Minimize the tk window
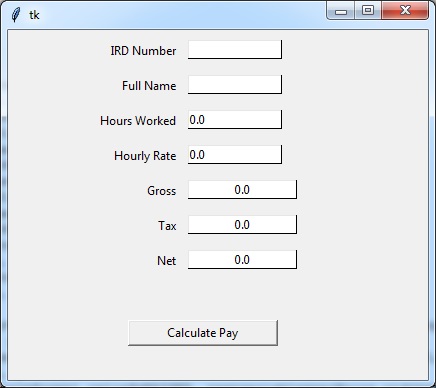The image size is (436, 388). (341, 11)
